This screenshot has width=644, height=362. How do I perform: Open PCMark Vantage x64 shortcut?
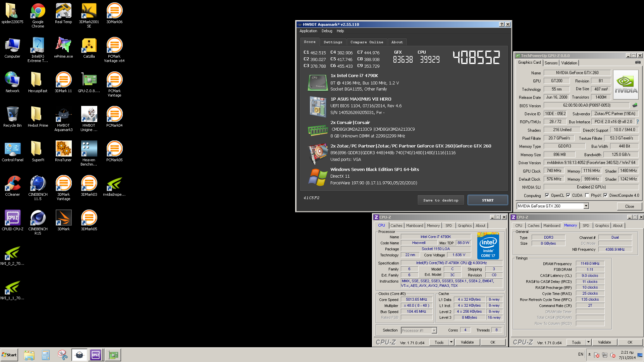click(114, 50)
